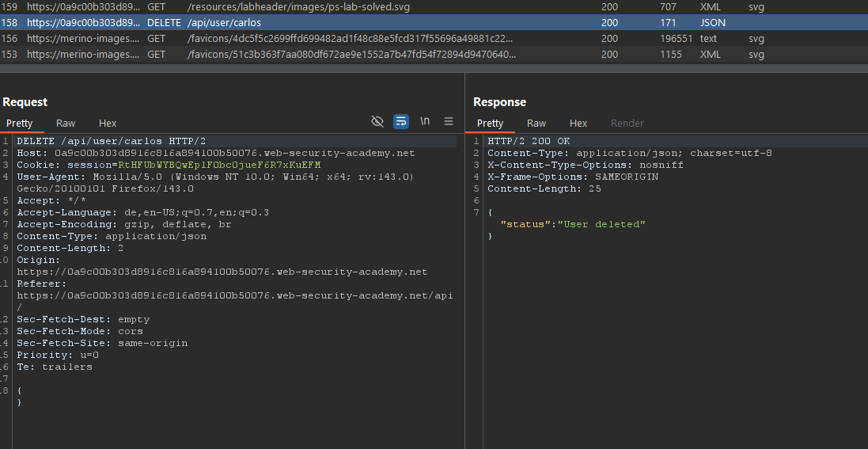Viewport: 868px width, 449px height.
Task: Click "User deleted" status value in response
Action: (x=601, y=224)
